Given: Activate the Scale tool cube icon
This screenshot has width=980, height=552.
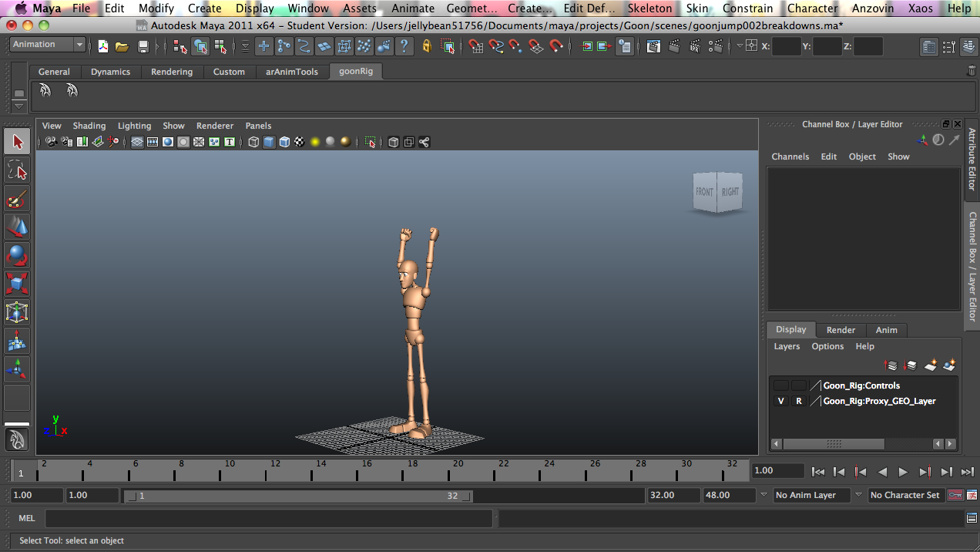Looking at the screenshot, I should click(17, 284).
